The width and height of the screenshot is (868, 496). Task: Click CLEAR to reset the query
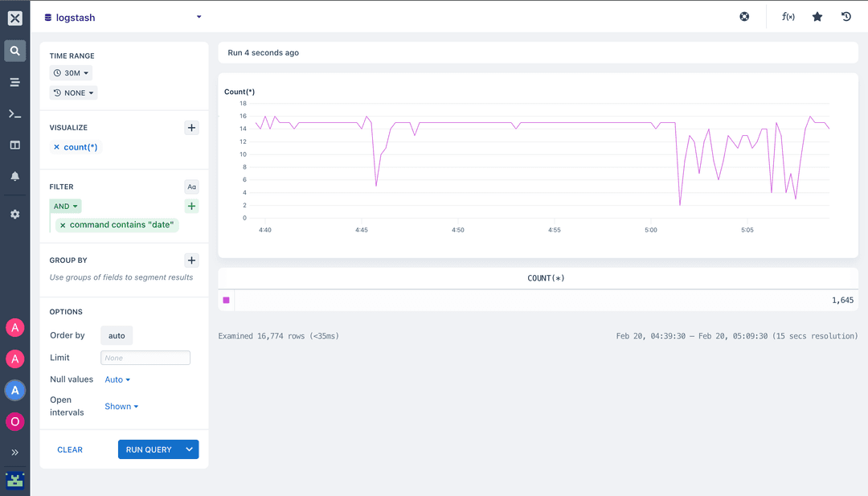coord(70,449)
